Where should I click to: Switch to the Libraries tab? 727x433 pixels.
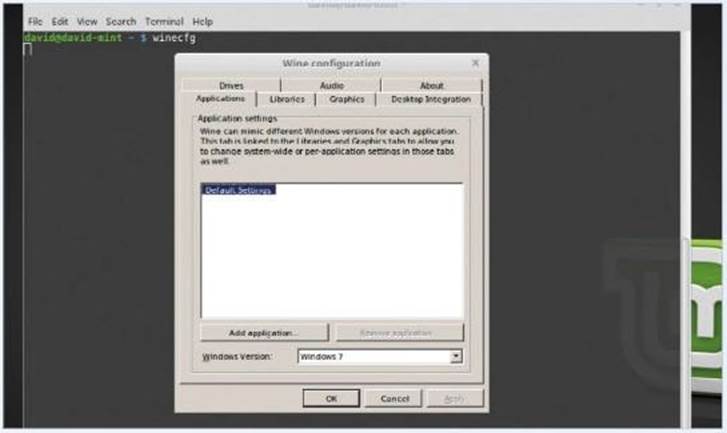pos(287,99)
